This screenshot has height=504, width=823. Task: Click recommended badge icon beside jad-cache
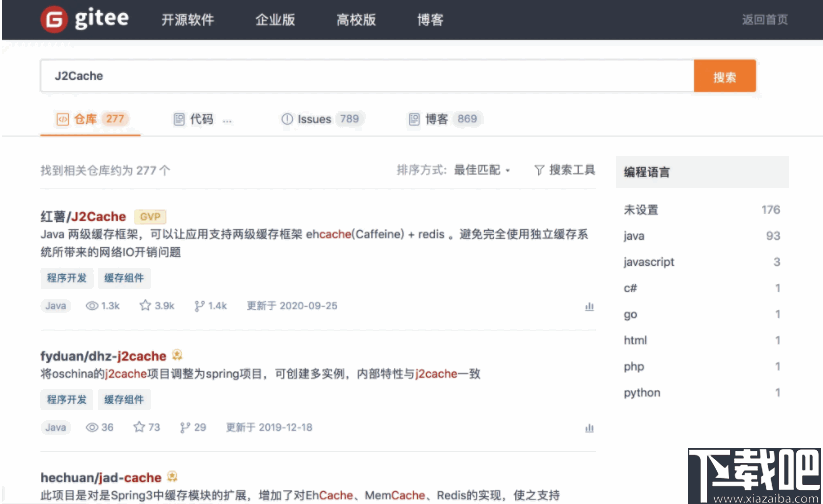point(172,477)
